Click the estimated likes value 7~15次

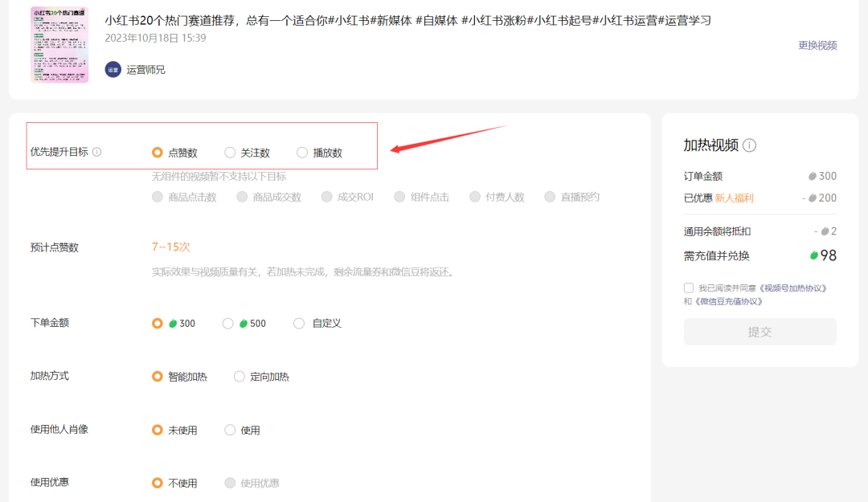point(171,247)
